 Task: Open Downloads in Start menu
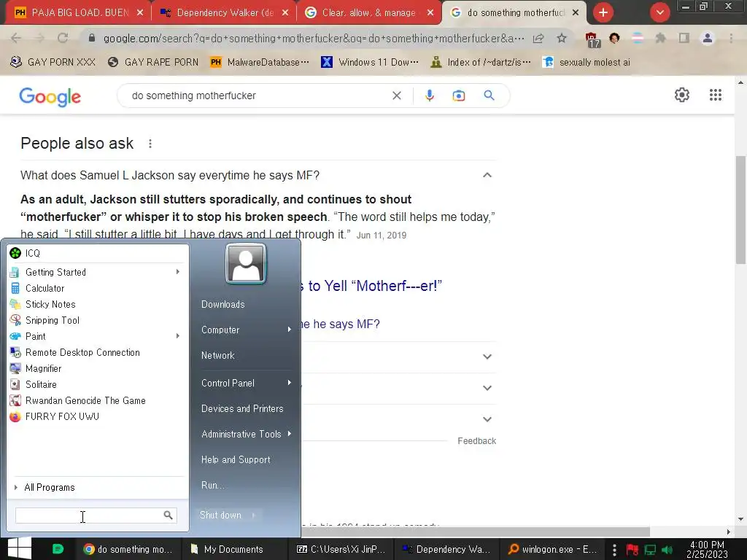coord(223,304)
